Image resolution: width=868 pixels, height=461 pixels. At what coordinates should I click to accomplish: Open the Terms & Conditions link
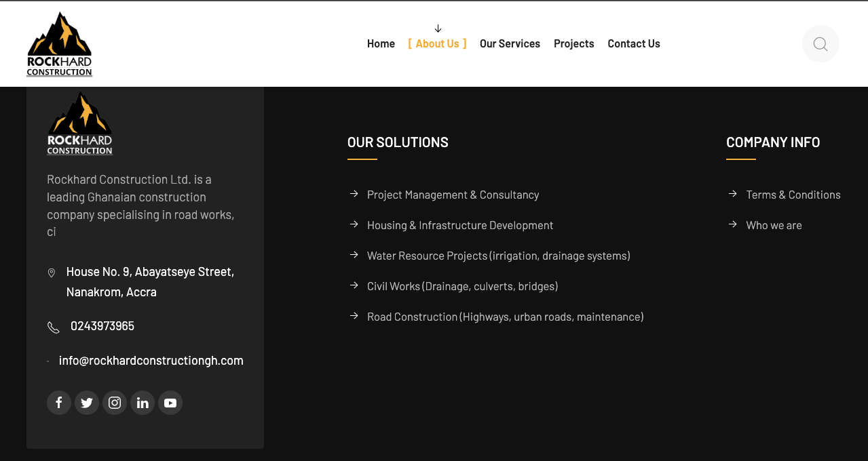click(793, 195)
